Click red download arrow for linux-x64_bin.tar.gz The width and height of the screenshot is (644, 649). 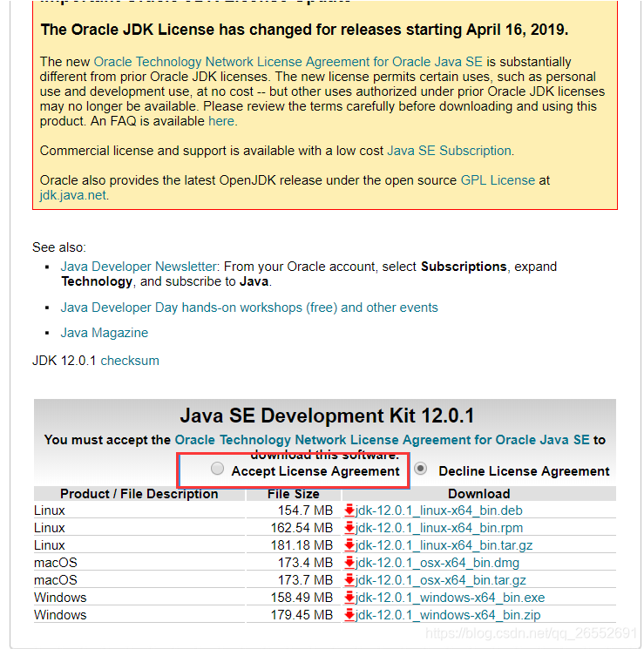click(x=349, y=545)
